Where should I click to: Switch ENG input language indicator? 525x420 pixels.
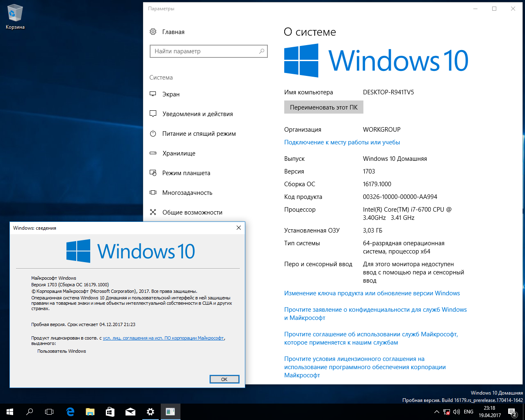tap(468, 412)
